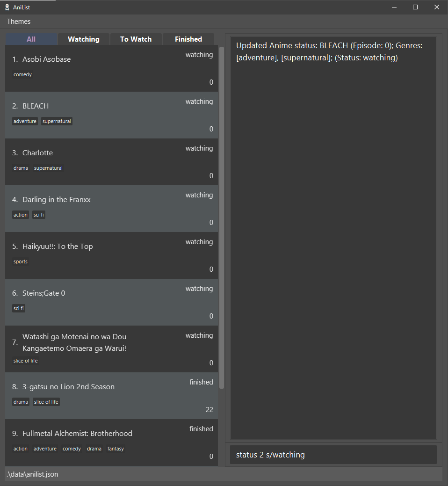Click the drama tag on Fullmetal Alchemist
The width and height of the screenshot is (448, 486).
(94, 449)
